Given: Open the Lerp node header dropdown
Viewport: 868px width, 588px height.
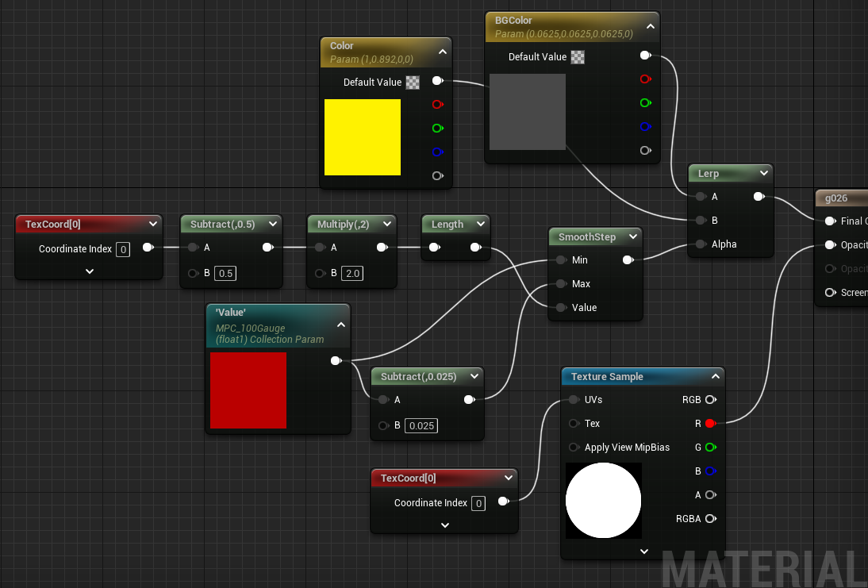Looking at the screenshot, I should tap(764, 173).
